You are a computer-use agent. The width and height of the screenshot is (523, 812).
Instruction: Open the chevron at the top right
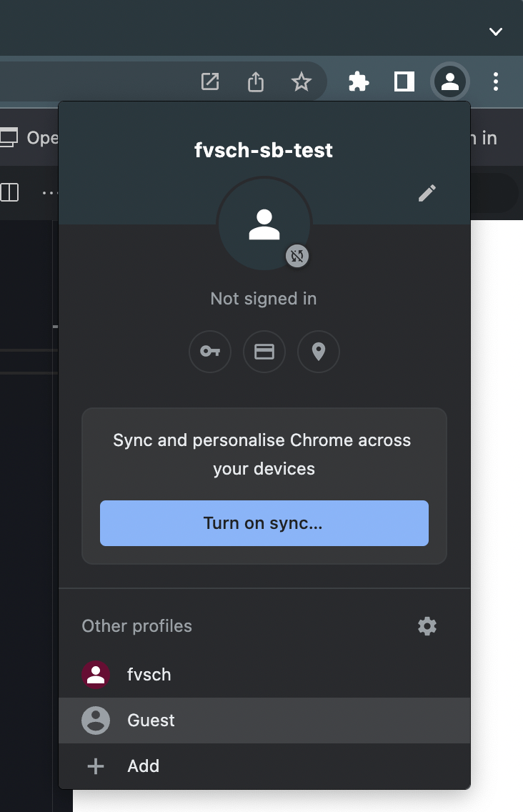click(x=496, y=31)
